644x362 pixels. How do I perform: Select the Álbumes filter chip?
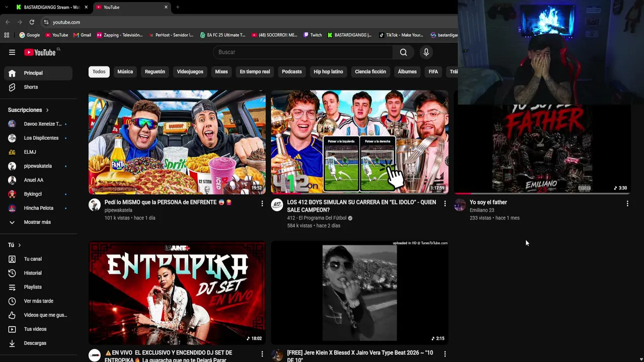[407, 72]
